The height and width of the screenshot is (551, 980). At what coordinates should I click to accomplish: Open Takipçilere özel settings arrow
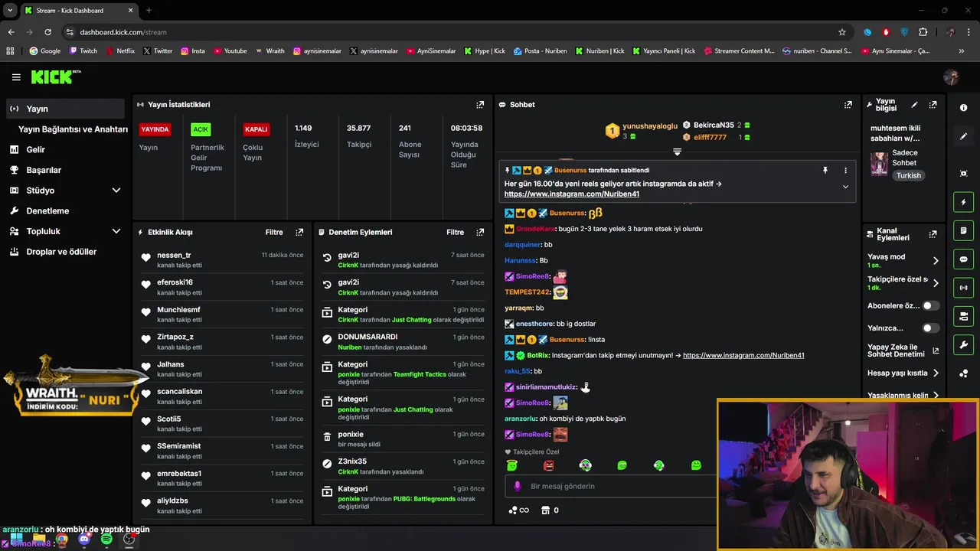(935, 283)
